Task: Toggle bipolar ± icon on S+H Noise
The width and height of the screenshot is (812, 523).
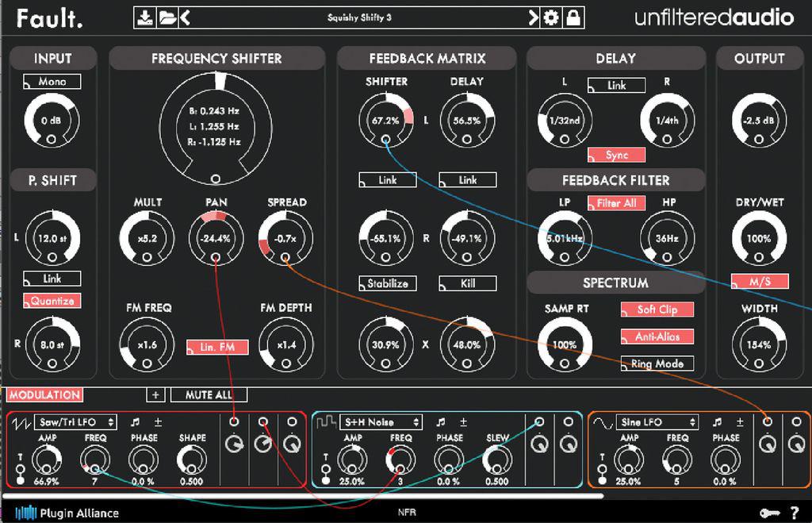Action: click(x=463, y=422)
